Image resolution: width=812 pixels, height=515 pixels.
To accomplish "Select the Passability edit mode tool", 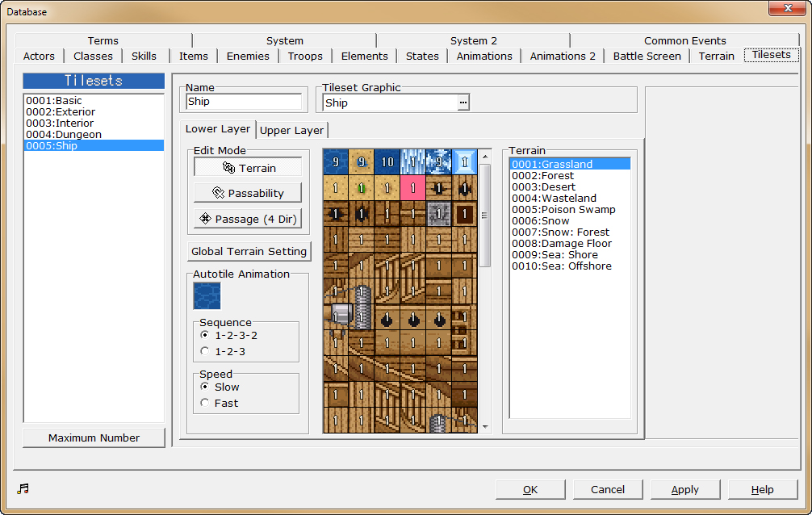I will 247,193.
